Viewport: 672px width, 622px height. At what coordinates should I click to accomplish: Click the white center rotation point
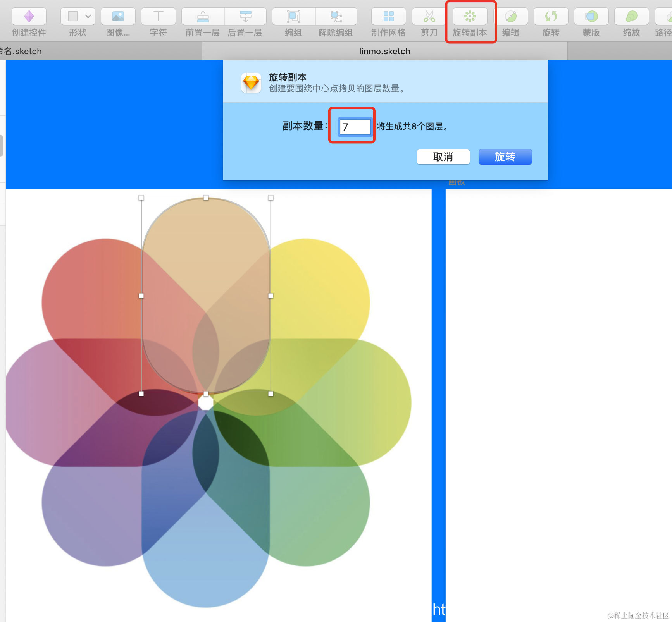coord(206,403)
